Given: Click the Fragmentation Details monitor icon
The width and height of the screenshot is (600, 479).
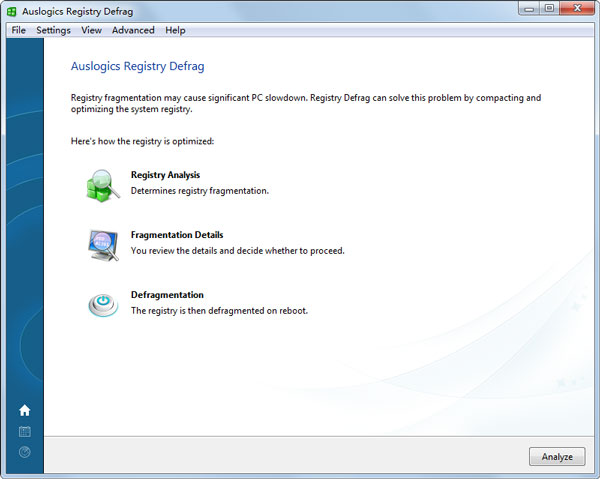Looking at the screenshot, I should [x=103, y=245].
